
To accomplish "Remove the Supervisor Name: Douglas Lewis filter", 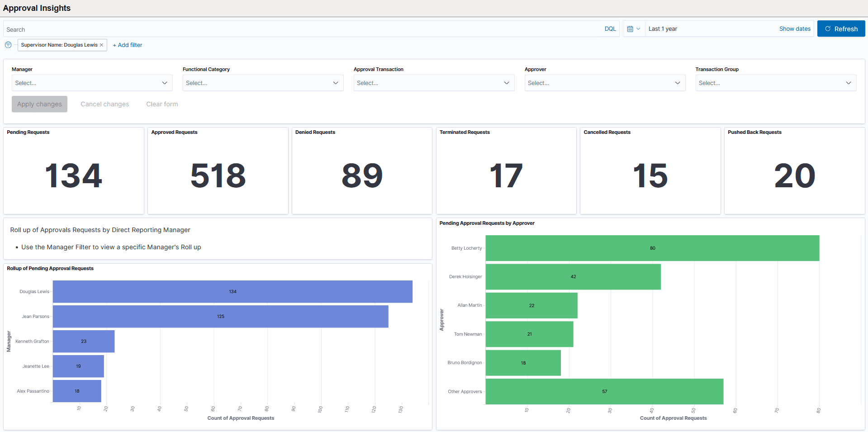I will pos(102,45).
